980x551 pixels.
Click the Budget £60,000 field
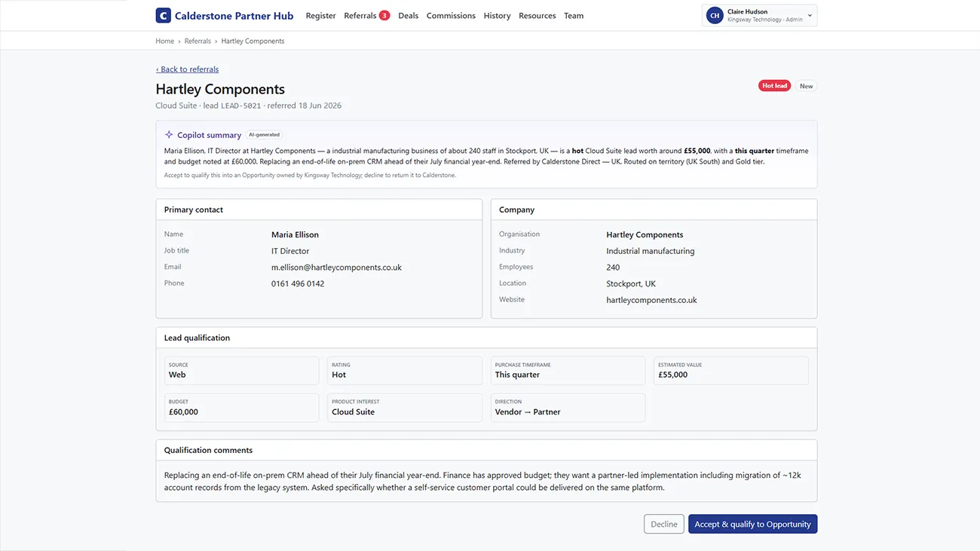click(241, 408)
